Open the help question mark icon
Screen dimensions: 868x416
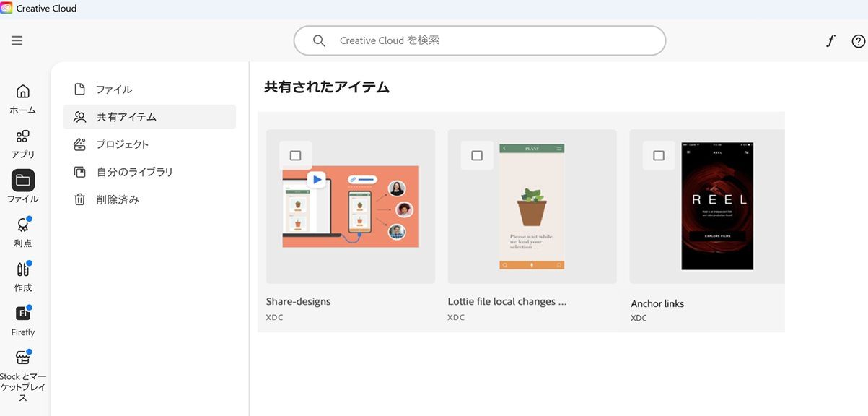858,40
